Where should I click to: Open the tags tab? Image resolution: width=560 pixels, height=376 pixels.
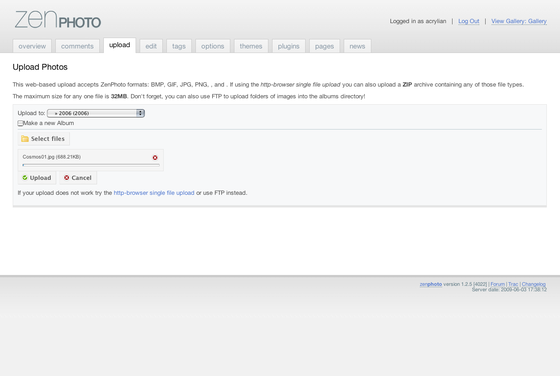[179, 46]
